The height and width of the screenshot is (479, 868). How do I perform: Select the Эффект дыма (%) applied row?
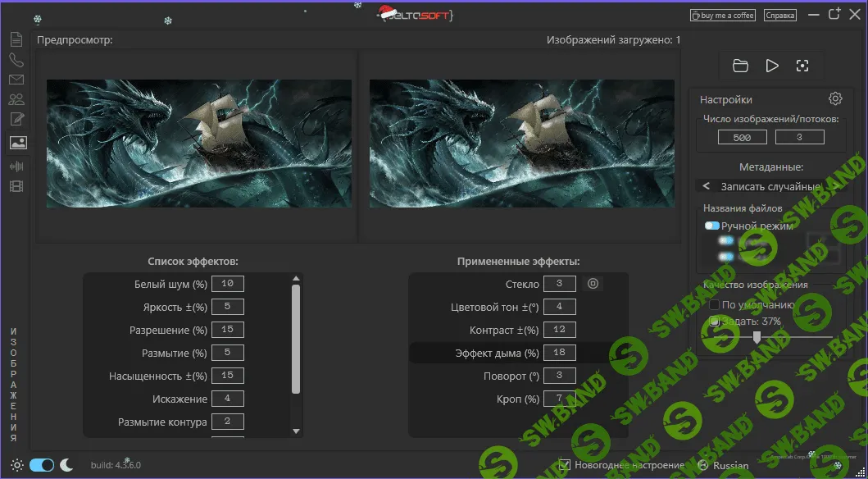pos(518,353)
